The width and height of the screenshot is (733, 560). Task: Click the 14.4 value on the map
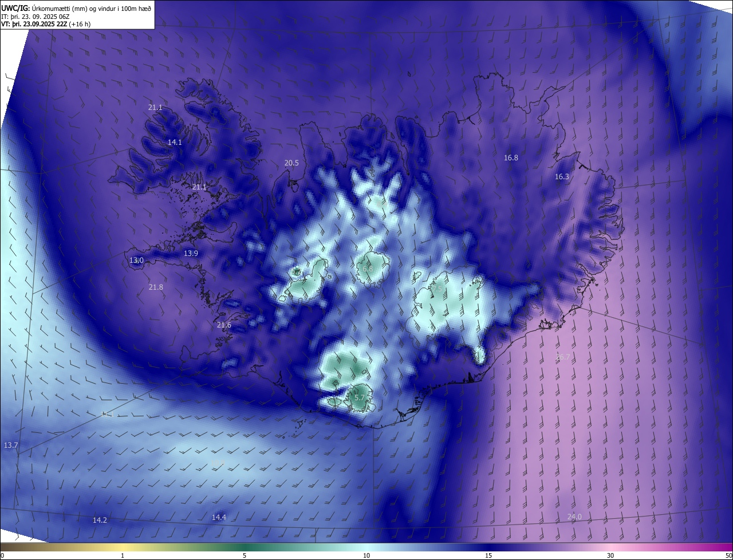tap(219, 518)
